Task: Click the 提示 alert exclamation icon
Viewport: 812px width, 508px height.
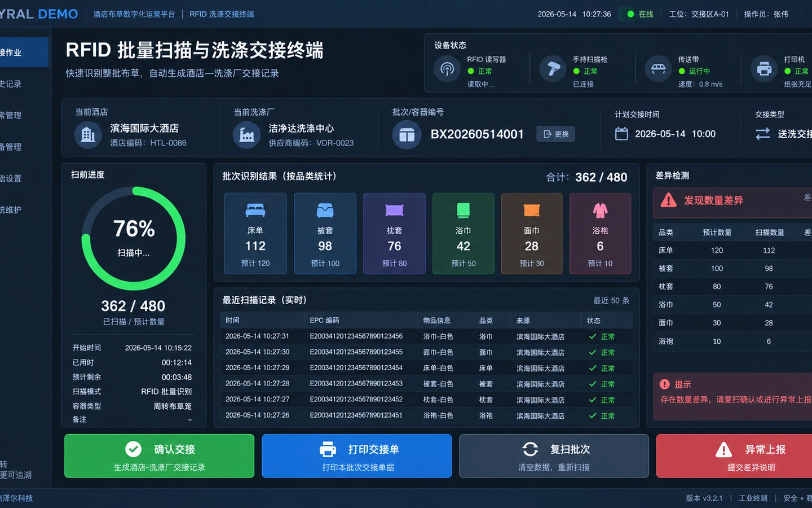Action: [665, 384]
